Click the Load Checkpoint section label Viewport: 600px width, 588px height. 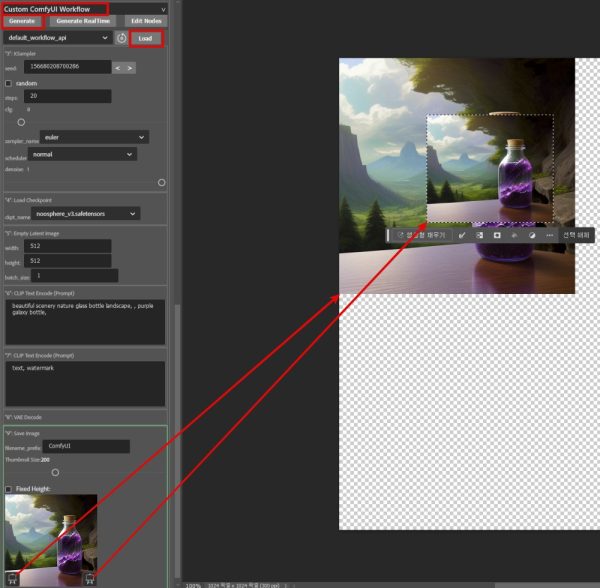click(28, 200)
